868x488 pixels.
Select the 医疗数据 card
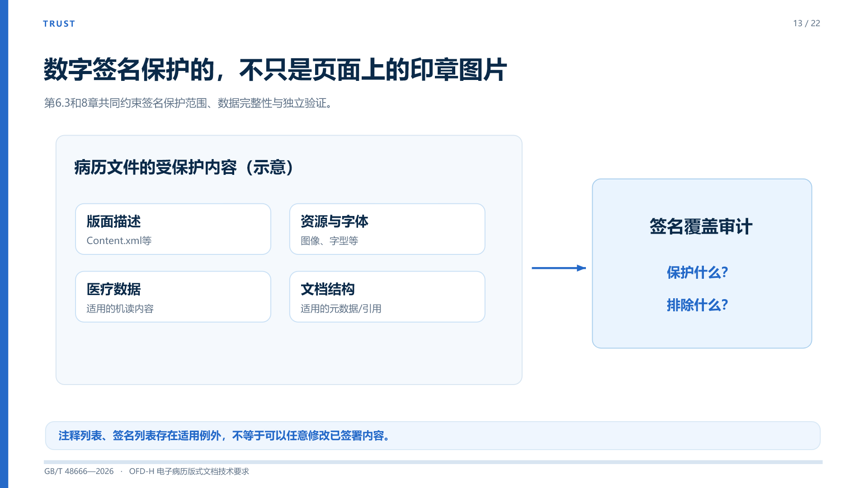coord(173,297)
